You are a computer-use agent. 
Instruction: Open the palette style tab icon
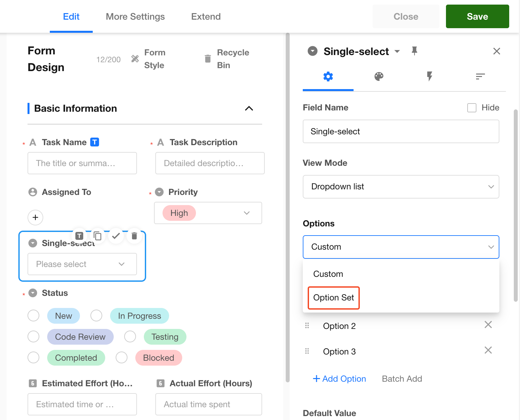click(379, 77)
